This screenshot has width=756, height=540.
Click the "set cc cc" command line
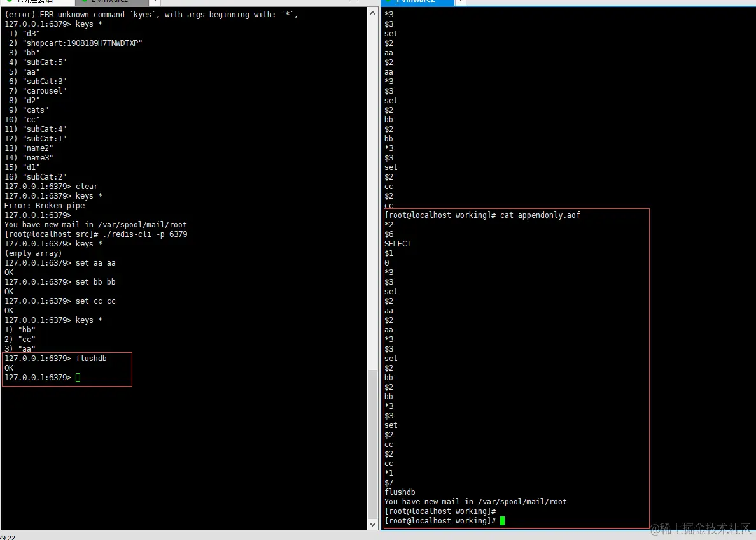point(60,301)
